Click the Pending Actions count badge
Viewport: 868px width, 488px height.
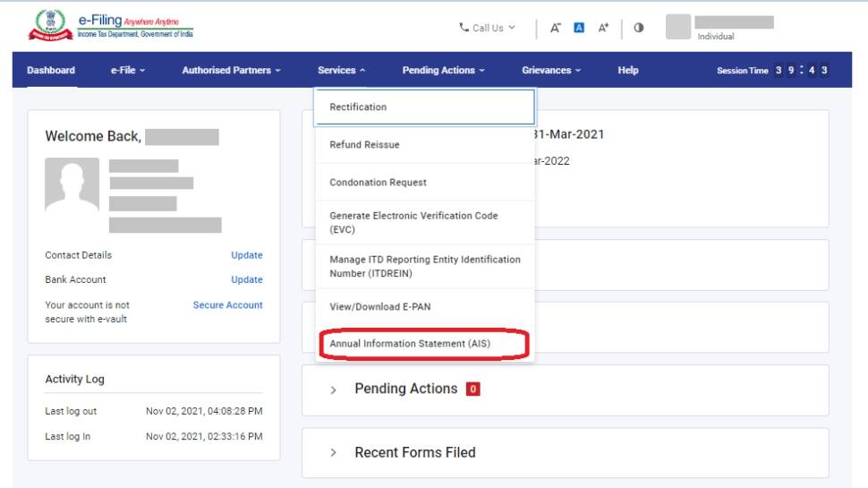point(472,390)
